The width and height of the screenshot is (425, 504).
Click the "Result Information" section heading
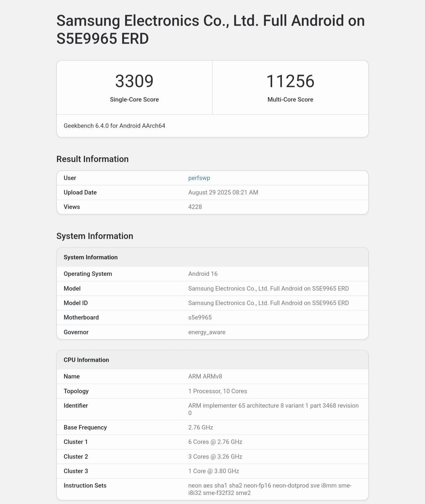click(x=92, y=159)
